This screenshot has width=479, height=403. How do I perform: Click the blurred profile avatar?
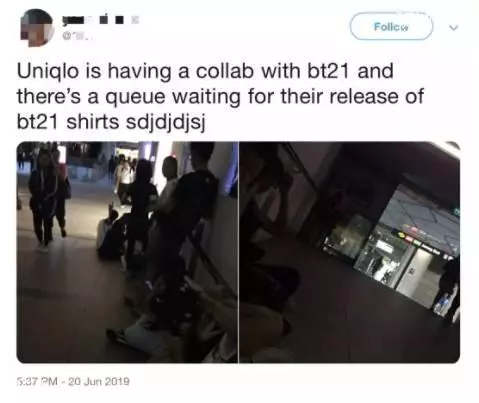click(x=36, y=27)
